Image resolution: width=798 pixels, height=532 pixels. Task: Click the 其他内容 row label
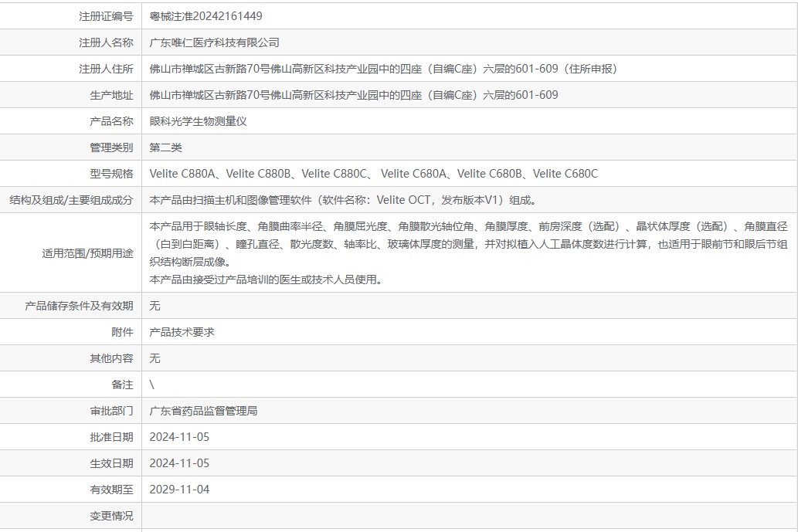tap(111, 358)
